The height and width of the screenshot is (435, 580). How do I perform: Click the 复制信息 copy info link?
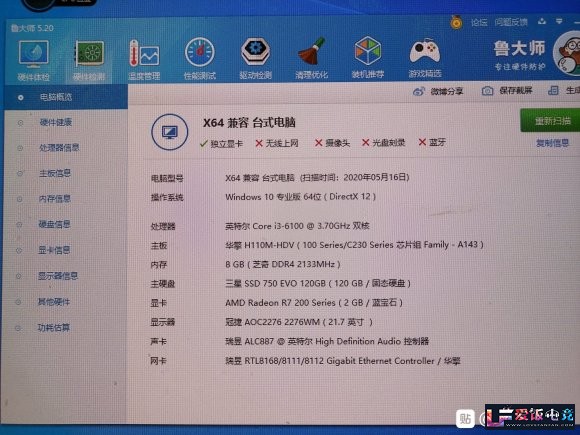[553, 143]
